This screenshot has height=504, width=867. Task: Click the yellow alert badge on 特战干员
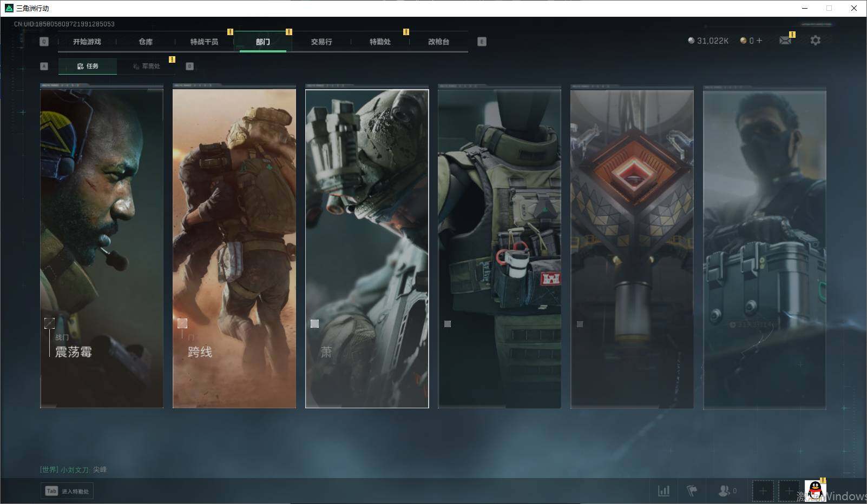230,32
